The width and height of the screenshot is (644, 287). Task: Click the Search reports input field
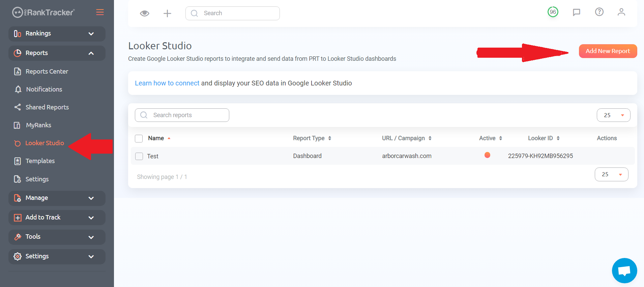182,115
